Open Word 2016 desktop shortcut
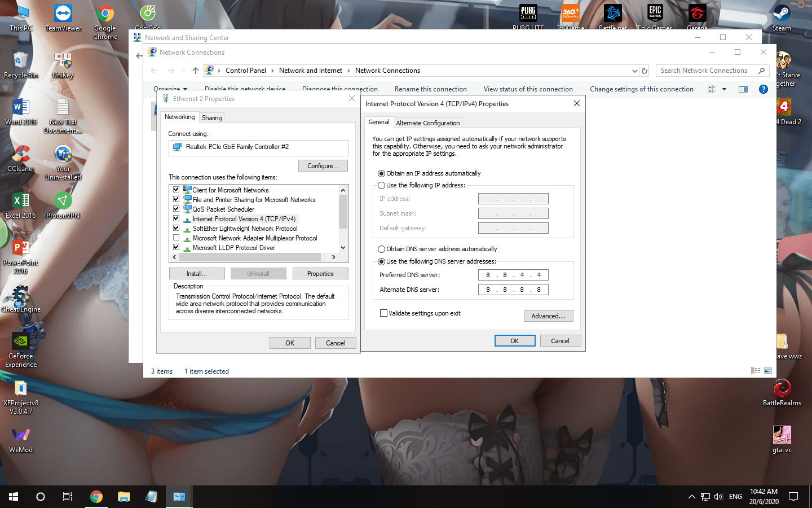The width and height of the screenshot is (812, 508). click(x=21, y=112)
